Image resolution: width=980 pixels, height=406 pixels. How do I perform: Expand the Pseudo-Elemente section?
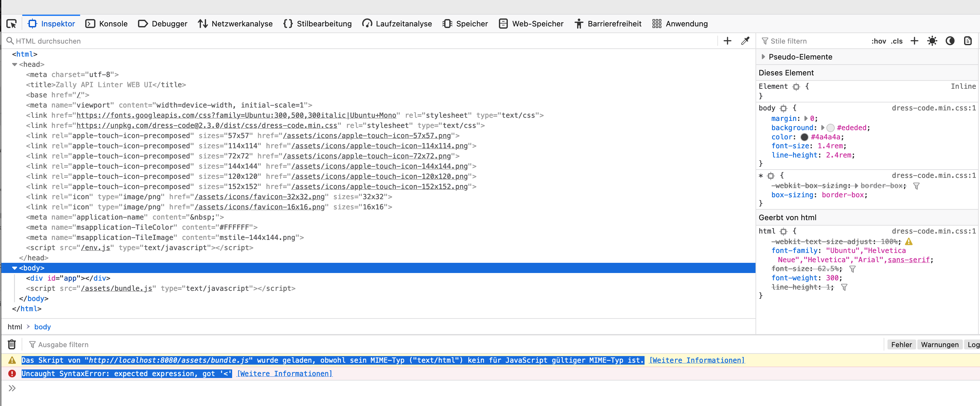point(763,57)
